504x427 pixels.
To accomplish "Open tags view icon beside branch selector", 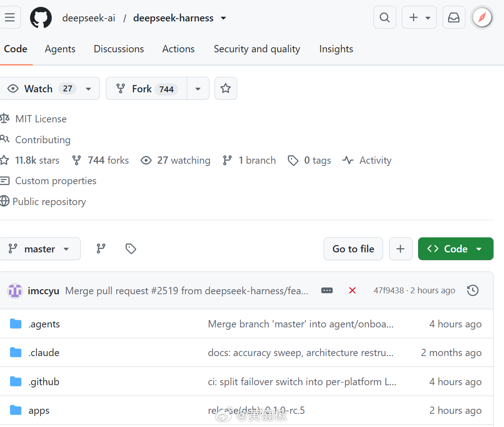I will (131, 249).
